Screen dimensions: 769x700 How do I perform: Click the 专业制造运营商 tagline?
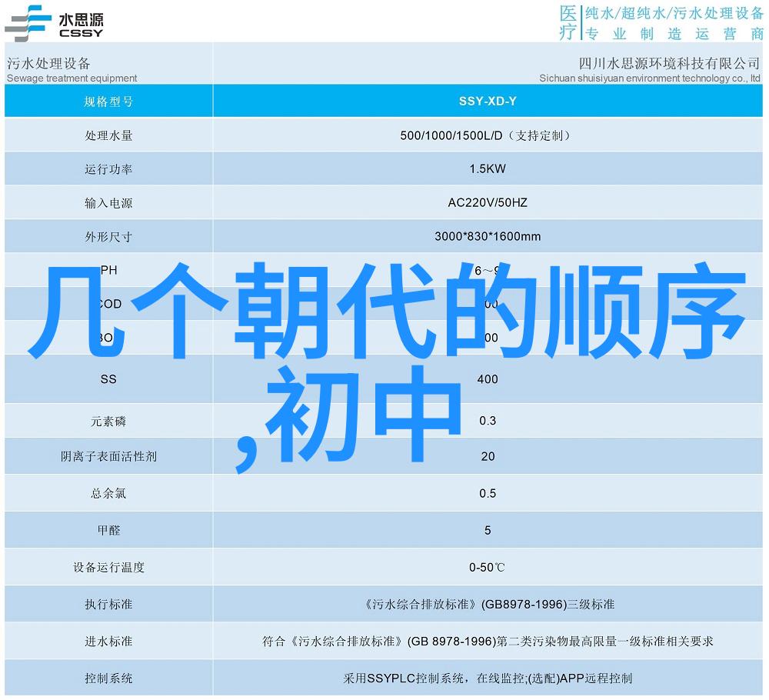pos(673,34)
